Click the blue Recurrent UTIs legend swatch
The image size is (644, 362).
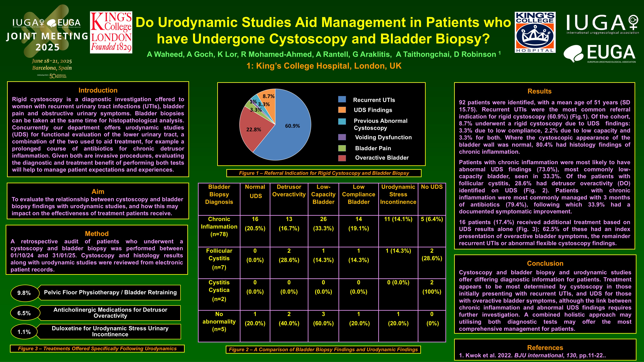click(x=342, y=99)
